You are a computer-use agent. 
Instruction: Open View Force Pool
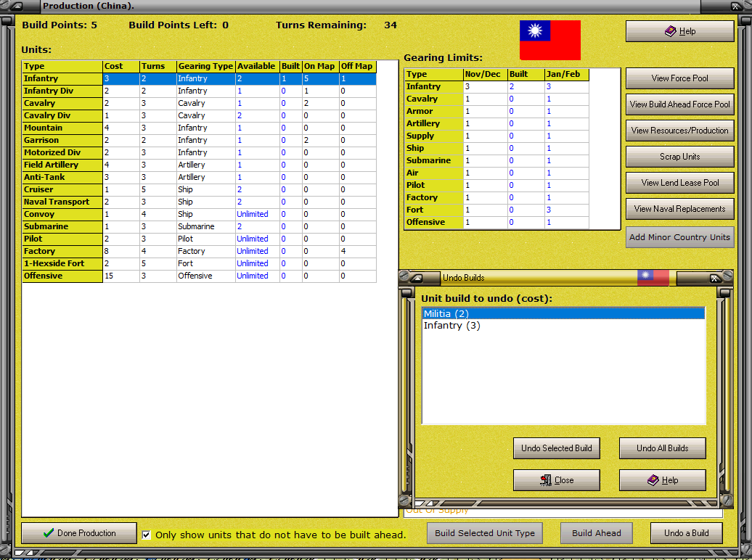679,78
